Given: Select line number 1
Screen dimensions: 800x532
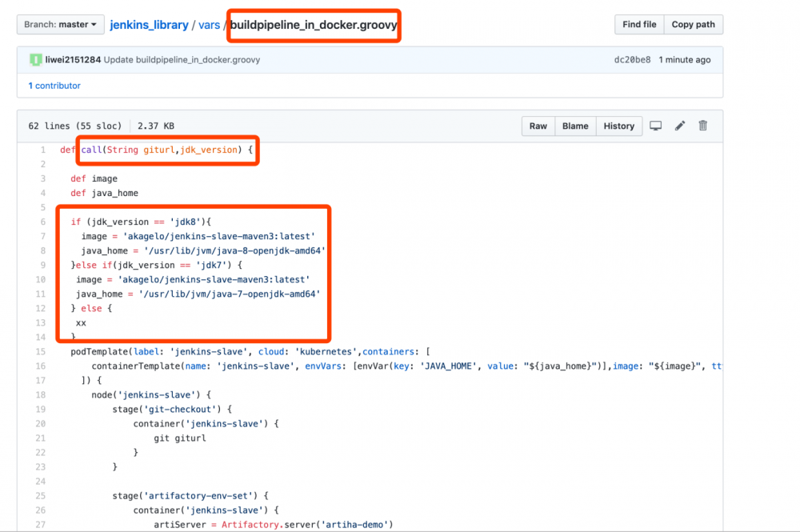Looking at the screenshot, I should (x=42, y=150).
